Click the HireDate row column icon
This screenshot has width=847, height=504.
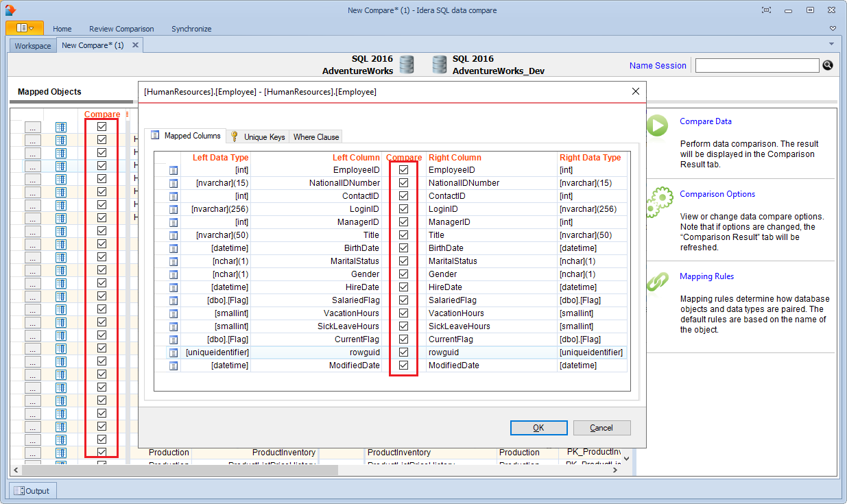point(174,287)
